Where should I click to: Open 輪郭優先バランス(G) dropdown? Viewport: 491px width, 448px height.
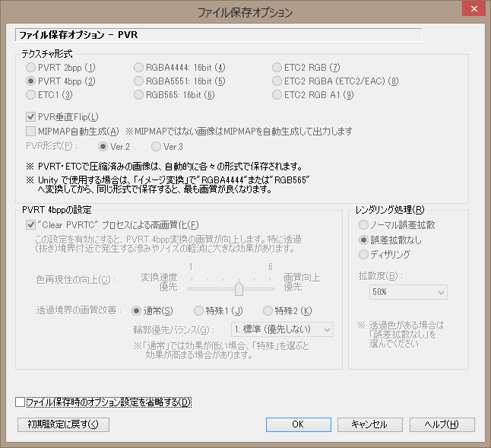tap(282, 329)
